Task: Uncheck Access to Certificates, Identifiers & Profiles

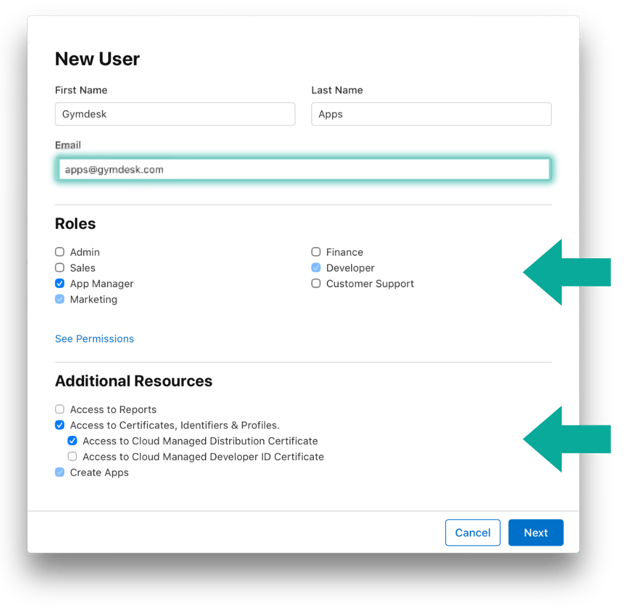Action: coord(60,425)
